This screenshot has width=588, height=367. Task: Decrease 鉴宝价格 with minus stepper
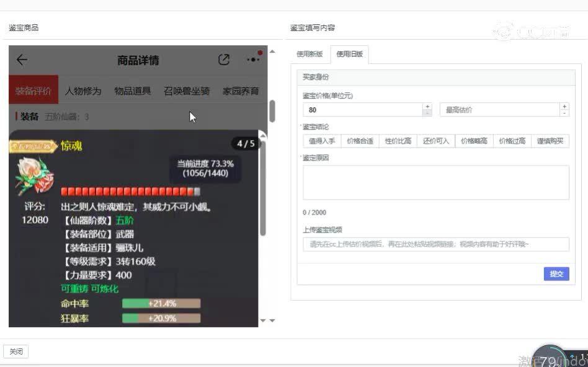pyautogui.click(x=427, y=113)
